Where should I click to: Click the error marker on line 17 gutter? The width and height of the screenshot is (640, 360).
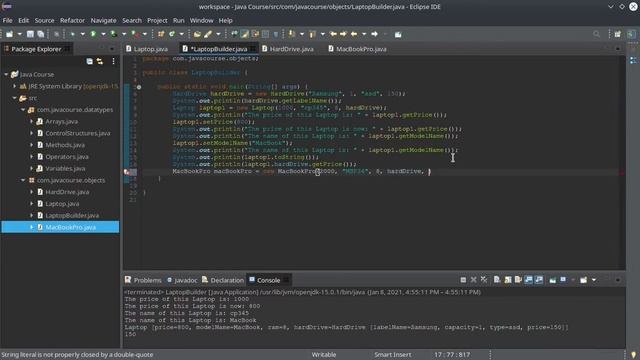(127, 172)
